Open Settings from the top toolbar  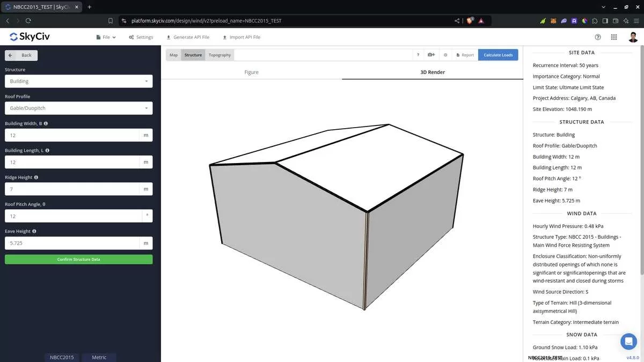[x=140, y=37]
